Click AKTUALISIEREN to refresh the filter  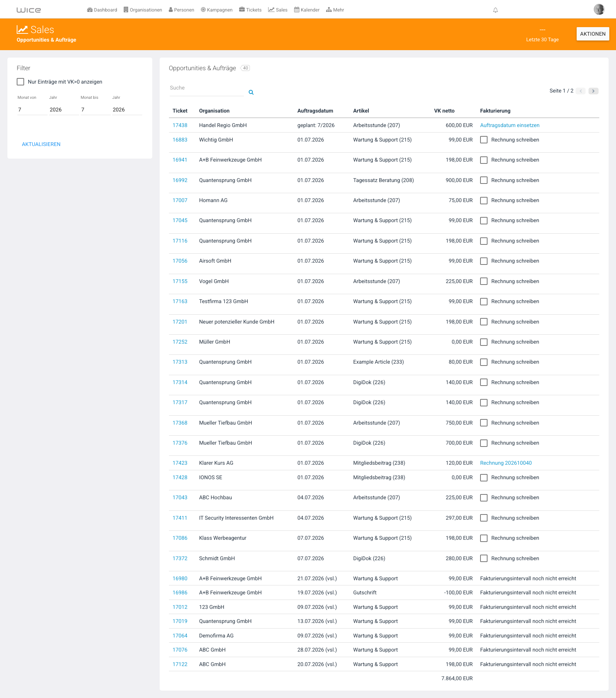[41, 144]
